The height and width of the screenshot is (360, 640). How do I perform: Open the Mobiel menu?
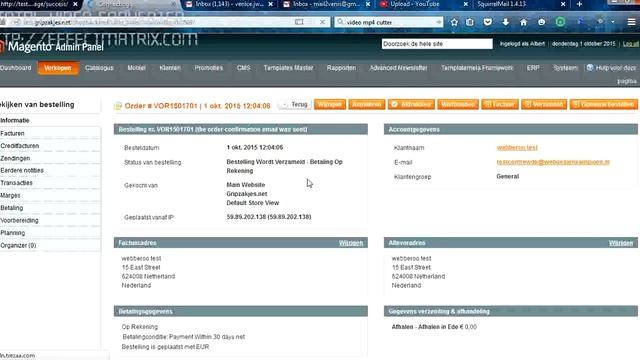136,68
